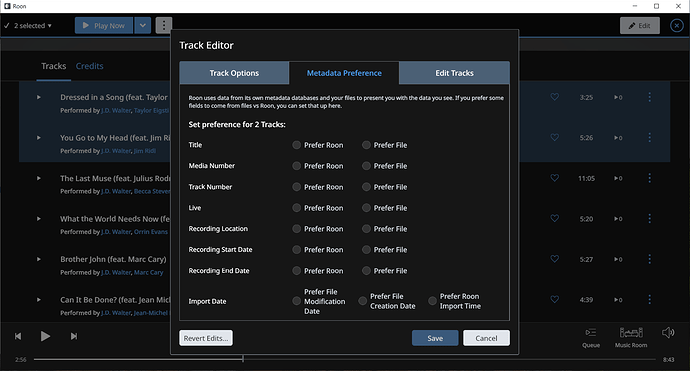Switch to Metadata Preference tab
The height and width of the screenshot is (371, 690).
(x=344, y=73)
